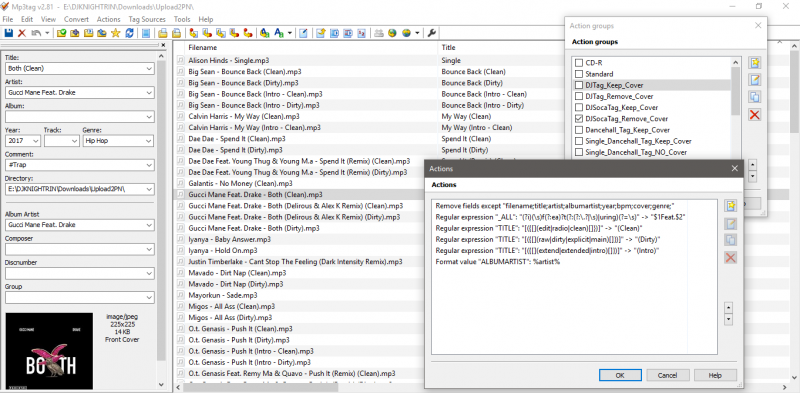Screen dimensions: 800x393
Task: Click the Undo arrow toolbar icon
Action: point(36,33)
